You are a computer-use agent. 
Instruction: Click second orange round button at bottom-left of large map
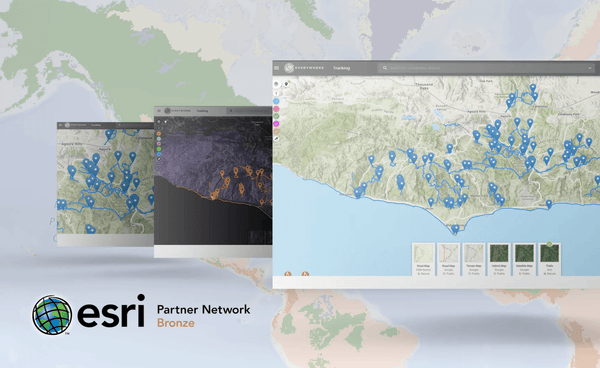[x=305, y=274]
